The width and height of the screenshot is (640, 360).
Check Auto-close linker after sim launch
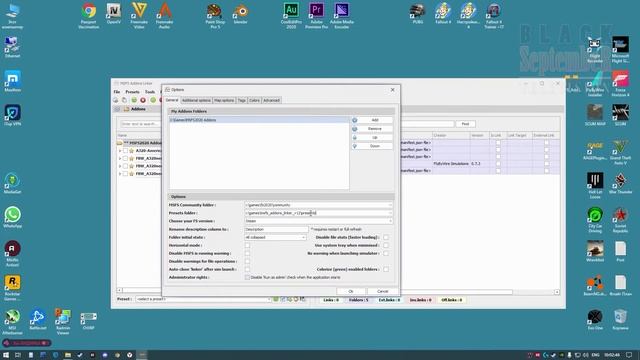tap(247, 269)
